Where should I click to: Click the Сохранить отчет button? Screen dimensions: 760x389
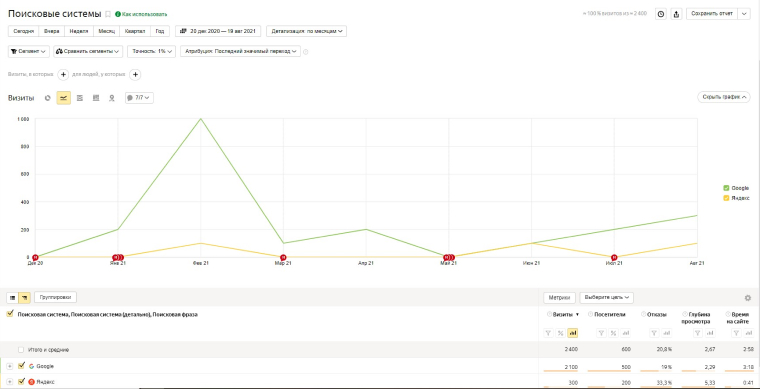tap(712, 14)
